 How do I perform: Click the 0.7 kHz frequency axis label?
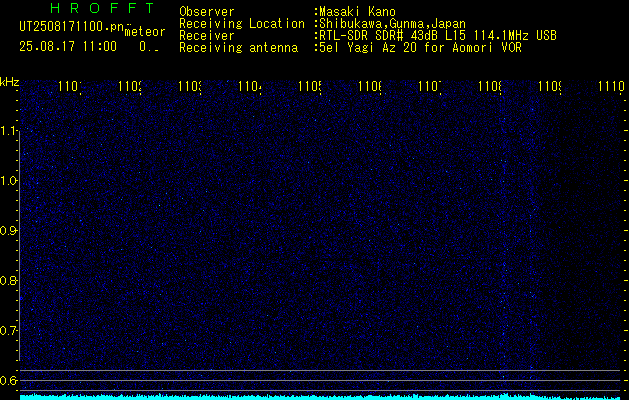[9, 330]
